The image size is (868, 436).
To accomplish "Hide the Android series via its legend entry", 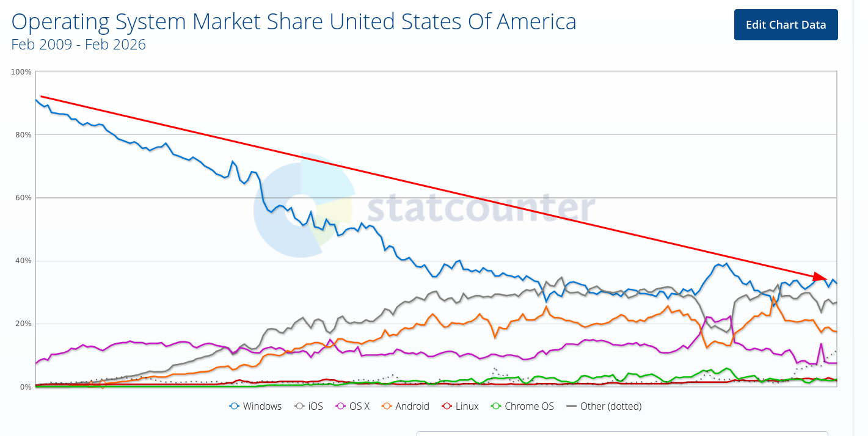I will pos(406,406).
